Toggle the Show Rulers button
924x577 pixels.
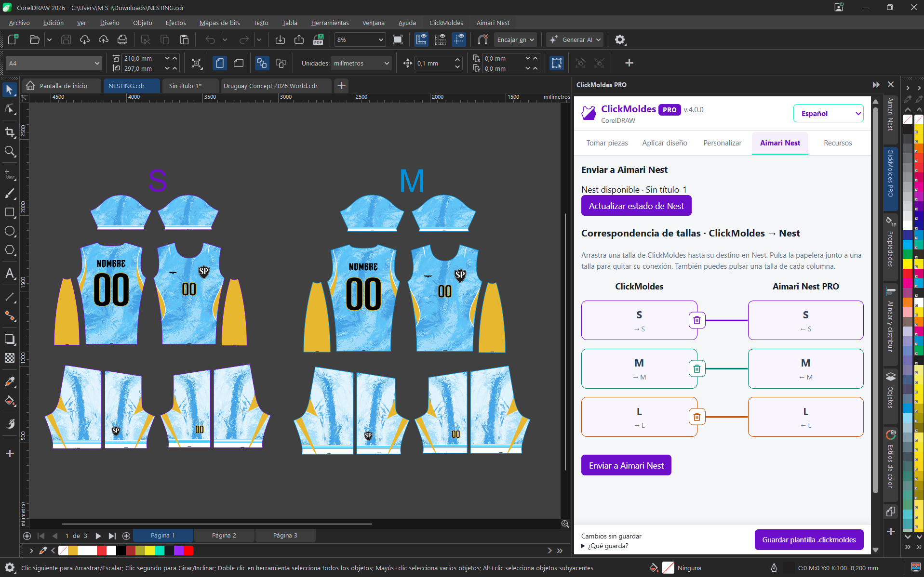[x=421, y=39]
